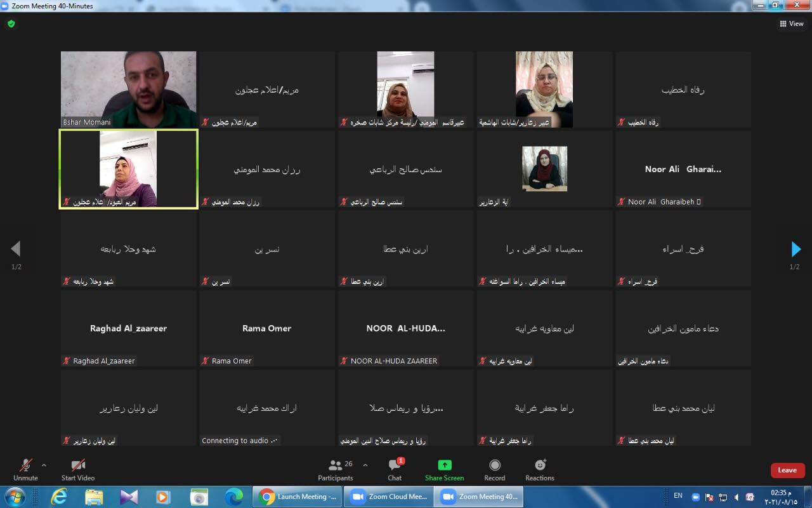Go to previous page of participants
Screen dimensions: 812x508
pos(16,249)
